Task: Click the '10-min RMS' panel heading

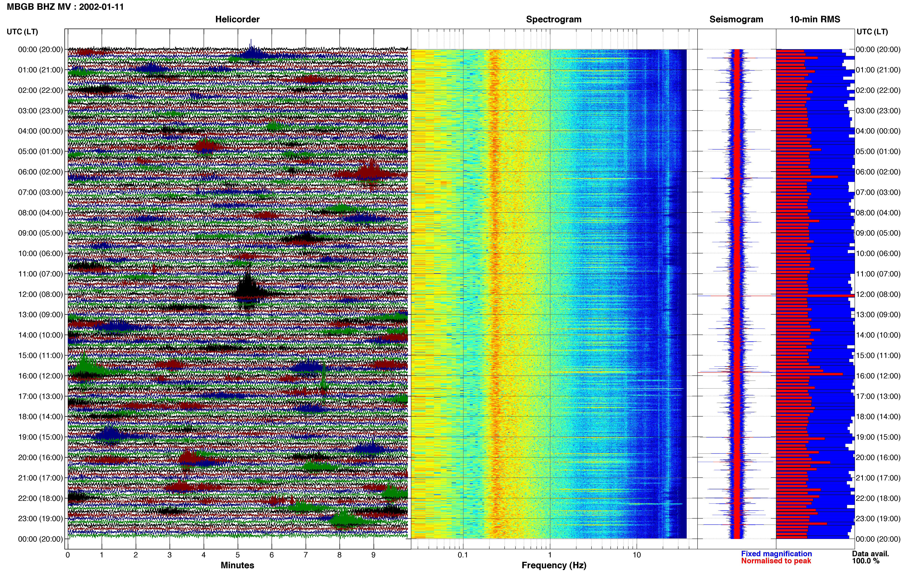Action: [x=815, y=19]
